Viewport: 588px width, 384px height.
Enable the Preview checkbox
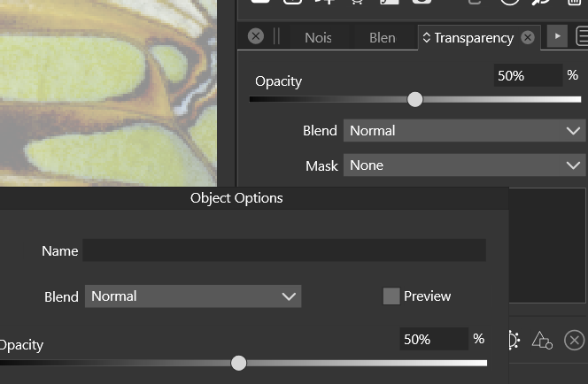tap(391, 296)
